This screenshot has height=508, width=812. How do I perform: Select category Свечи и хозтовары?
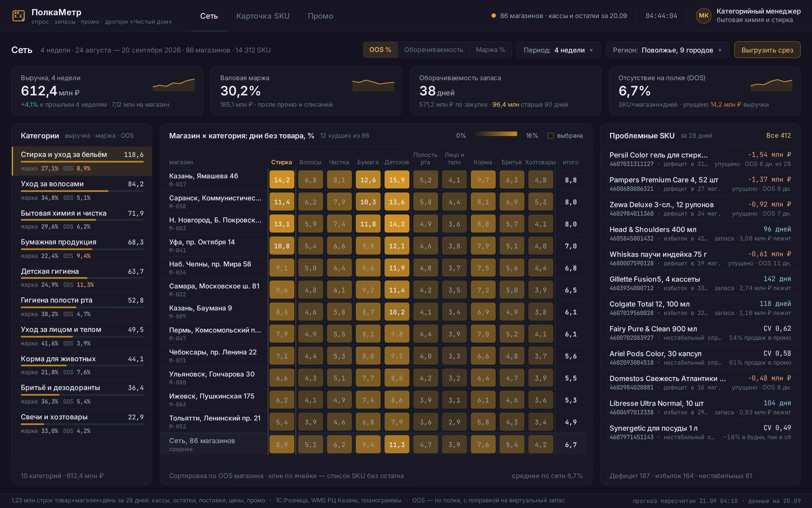(x=82, y=424)
